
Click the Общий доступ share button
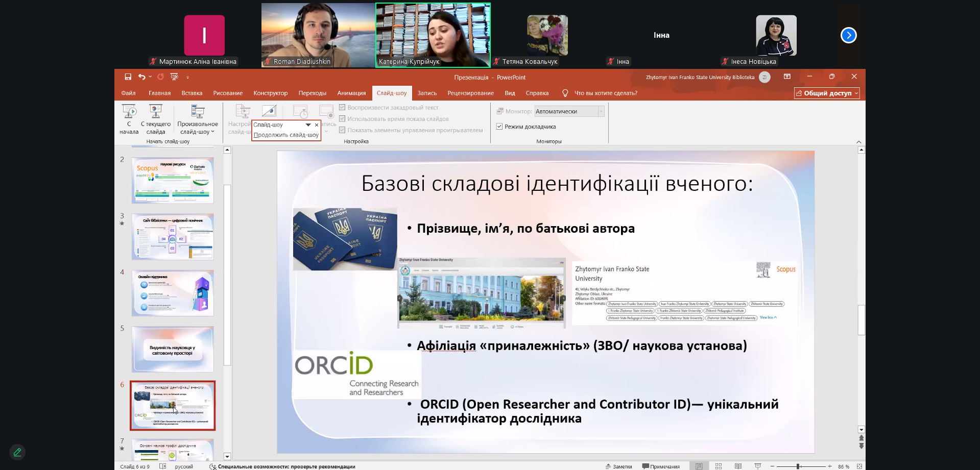[826, 93]
